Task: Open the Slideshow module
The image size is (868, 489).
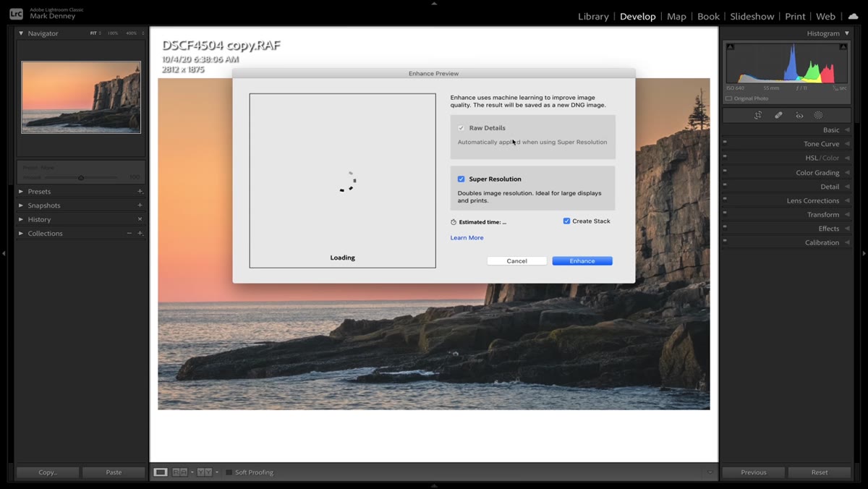Action: (752, 16)
